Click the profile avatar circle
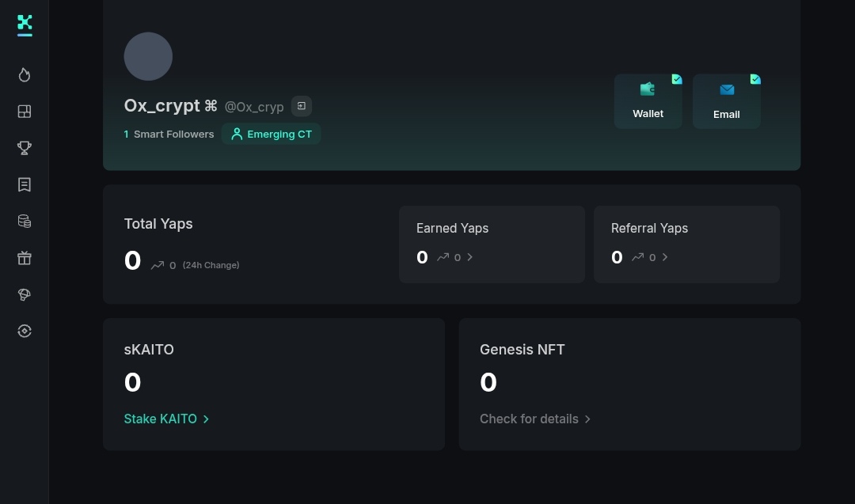Screen dimensions: 855x504 [148, 56]
